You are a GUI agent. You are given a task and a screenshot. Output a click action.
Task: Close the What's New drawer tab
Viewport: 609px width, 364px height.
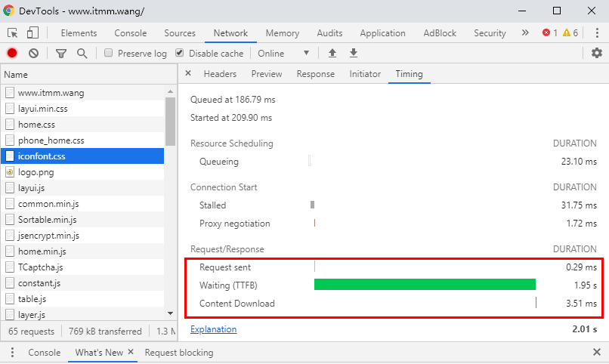131,352
